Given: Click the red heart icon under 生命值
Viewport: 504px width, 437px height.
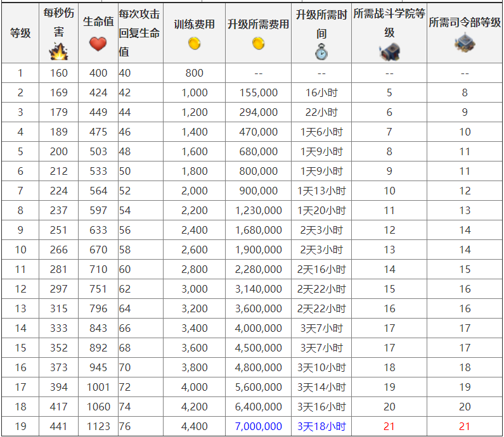Looking at the screenshot, I should (98, 44).
